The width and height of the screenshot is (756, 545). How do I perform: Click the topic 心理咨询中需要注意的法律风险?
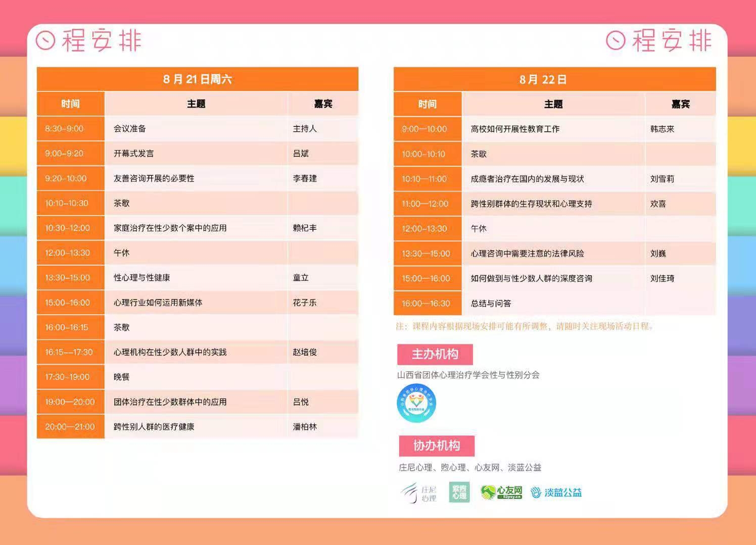coord(527,254)
